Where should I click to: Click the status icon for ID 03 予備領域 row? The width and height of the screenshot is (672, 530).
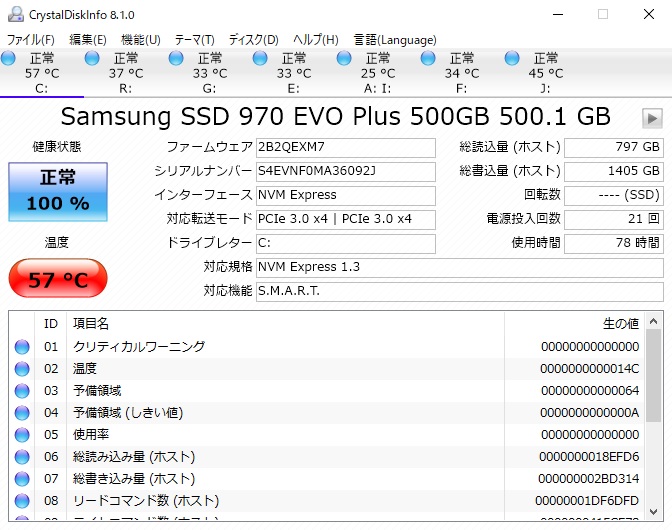pos(22,391)
